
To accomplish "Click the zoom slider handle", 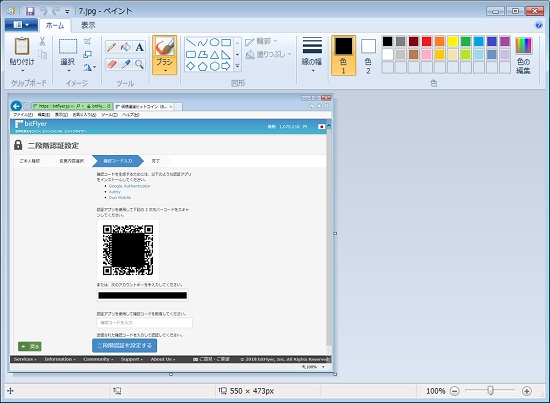I will [490, 390].
